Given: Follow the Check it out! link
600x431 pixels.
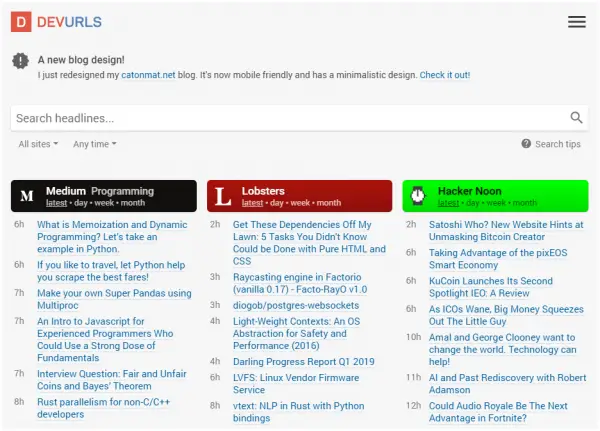Looking at the screenshot, I should point(445,75).
